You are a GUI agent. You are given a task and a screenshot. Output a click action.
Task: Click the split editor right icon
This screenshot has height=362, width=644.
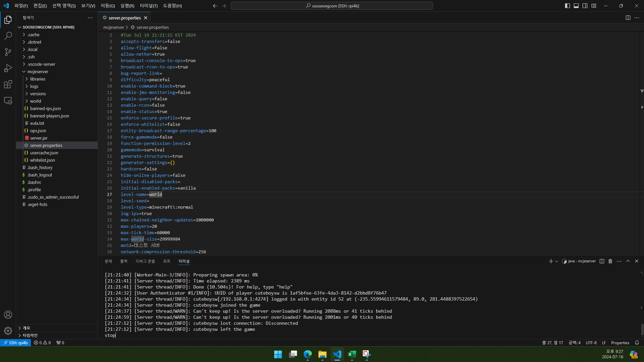(628, 18)
